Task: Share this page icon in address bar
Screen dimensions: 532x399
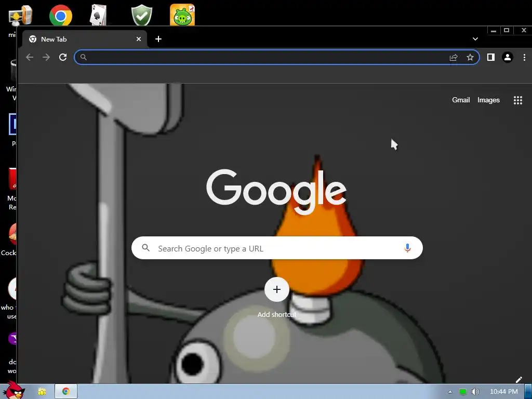Action: pyautogui.click(x=454, y=57)
